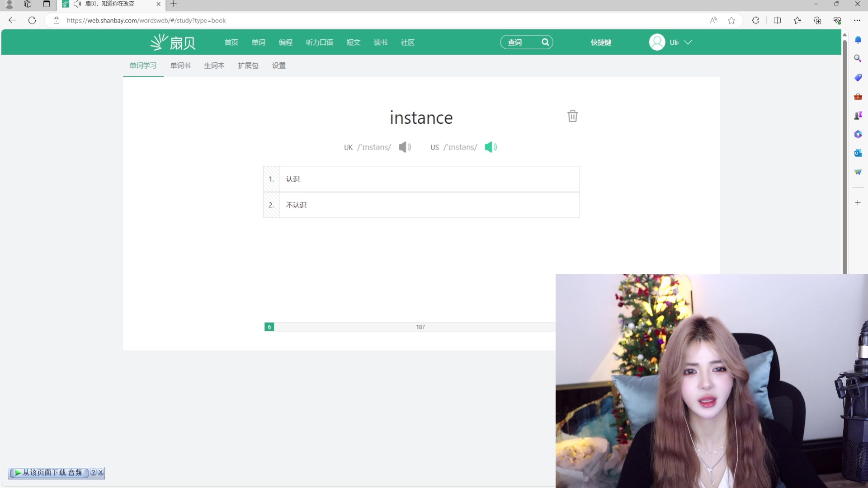The image size is (868, 488).
Task: Click the user avatar icon
Action: 657,42
